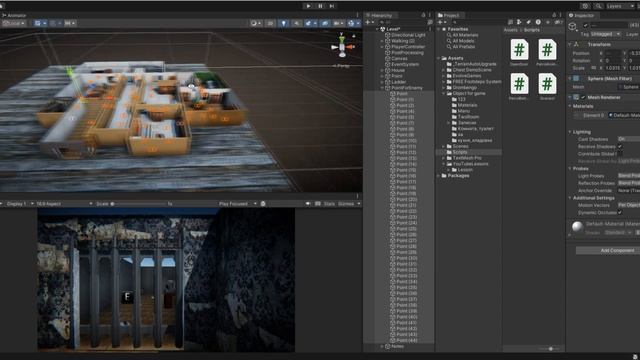The image size is (640, 360).
Task: Toggle Project panel lock icon
Action: [x=554, y=15]
